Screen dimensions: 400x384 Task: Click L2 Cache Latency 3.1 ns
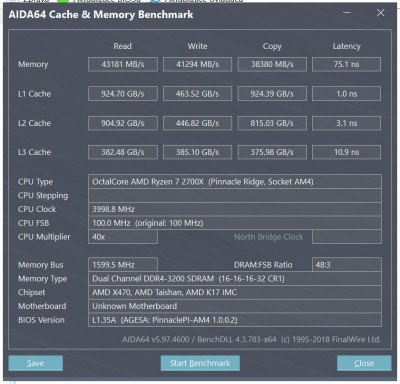(x=346, y=123)
